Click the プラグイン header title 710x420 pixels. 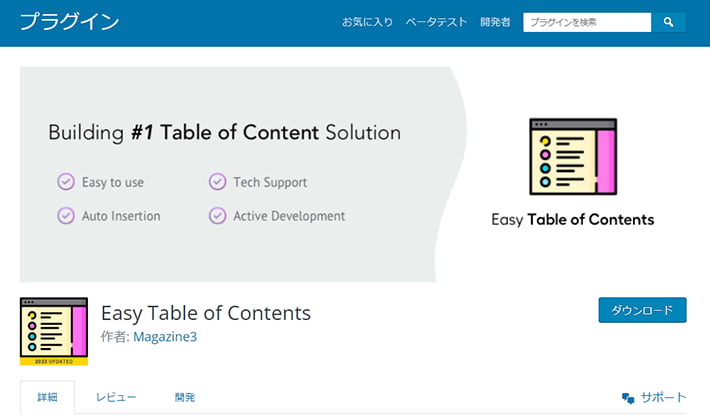(70, 22)
